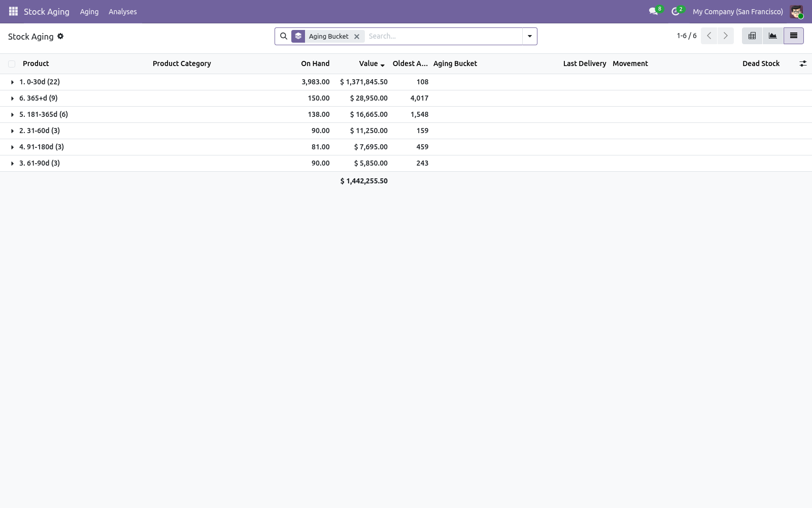Click the 1-6 / 6 pager counter
812x508 pixels.
tap(687, 36)
